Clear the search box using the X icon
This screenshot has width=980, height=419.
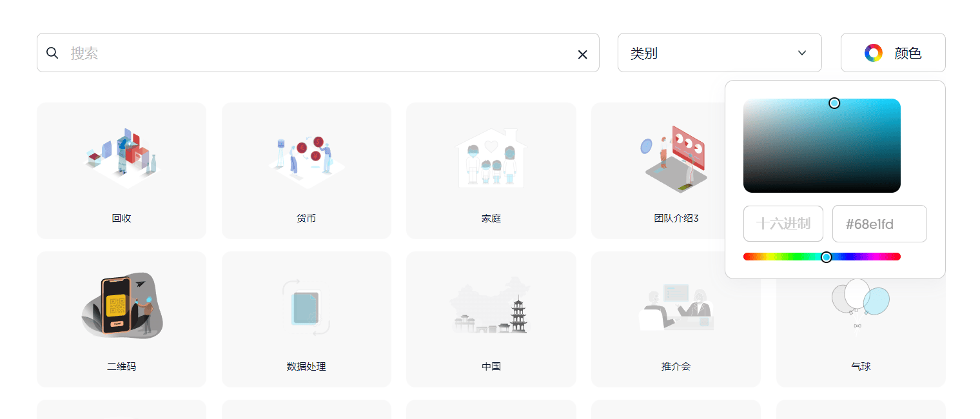(x=582, y=54)
